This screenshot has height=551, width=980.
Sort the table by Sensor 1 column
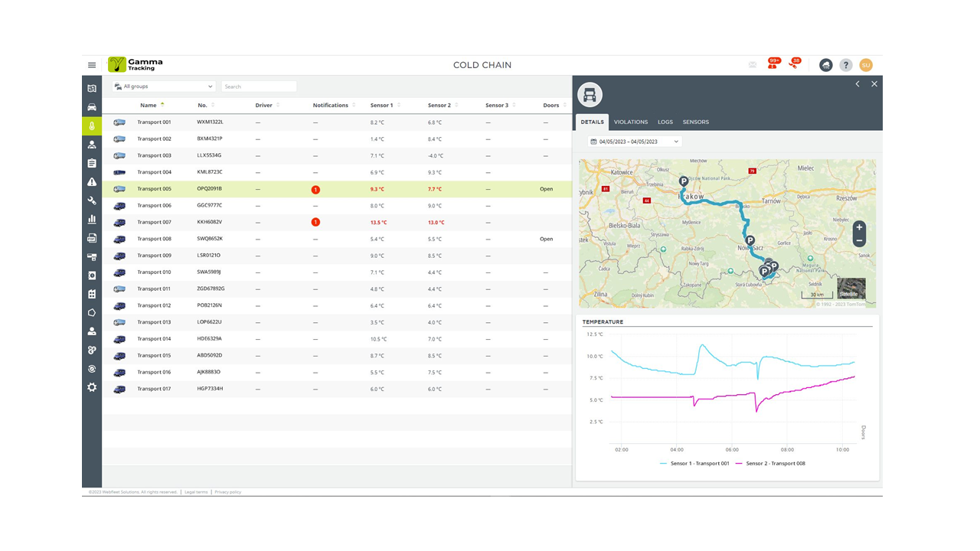[381, 106]
